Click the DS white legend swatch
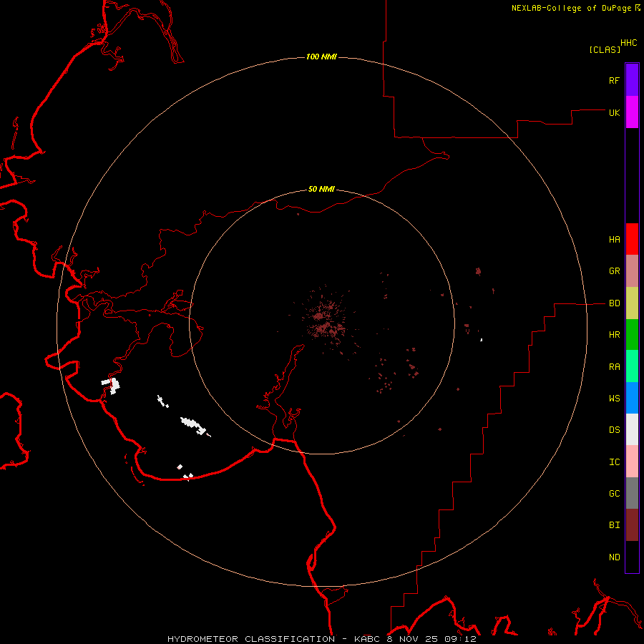This screenshot has height=644, width=644. [632, 429]
